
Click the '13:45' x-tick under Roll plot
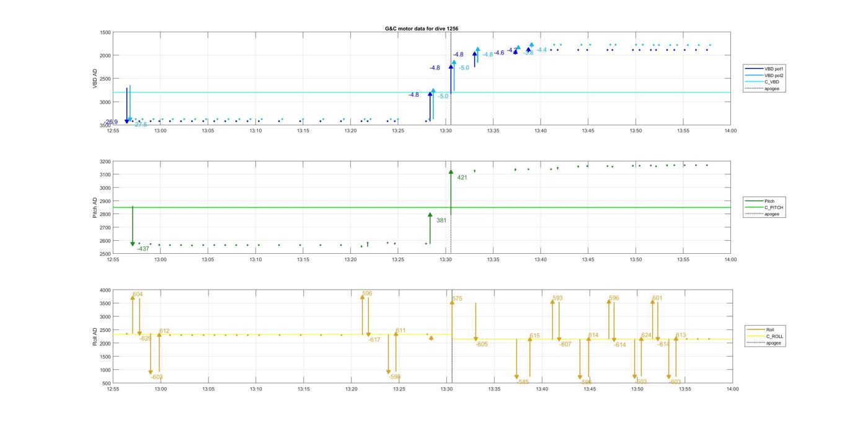pos(590,389)
